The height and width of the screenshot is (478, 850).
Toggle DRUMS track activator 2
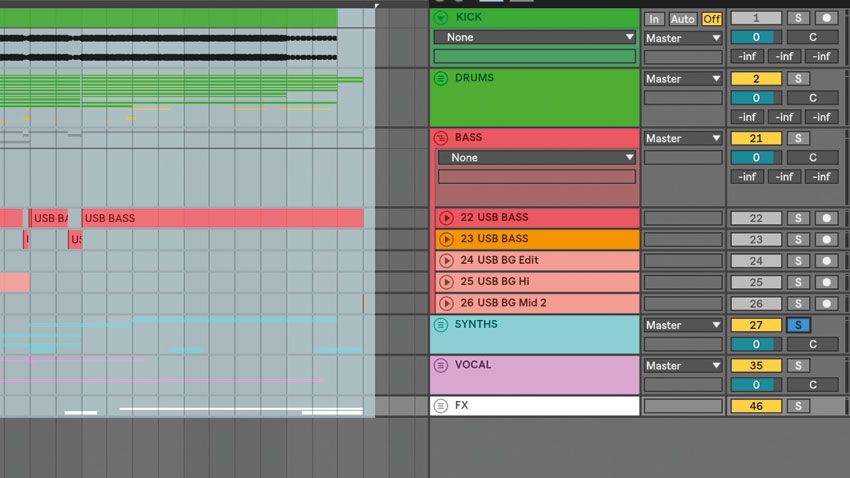click(756, 79)
